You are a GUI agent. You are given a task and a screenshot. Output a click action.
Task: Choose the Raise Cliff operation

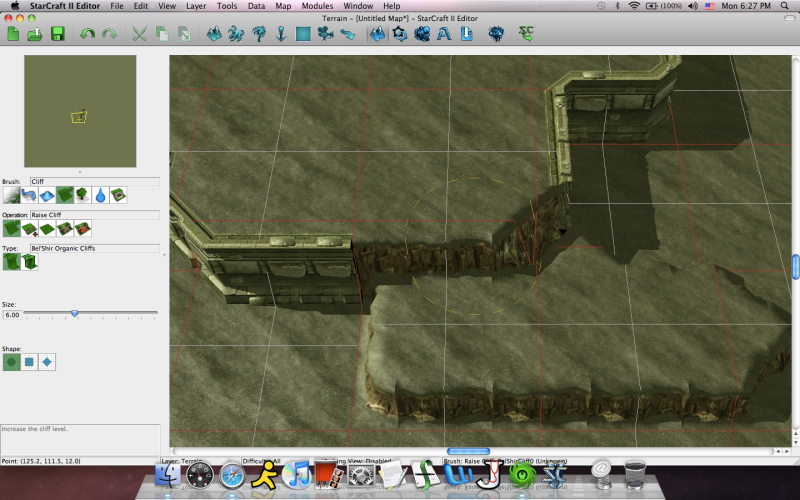click(11, 229)
